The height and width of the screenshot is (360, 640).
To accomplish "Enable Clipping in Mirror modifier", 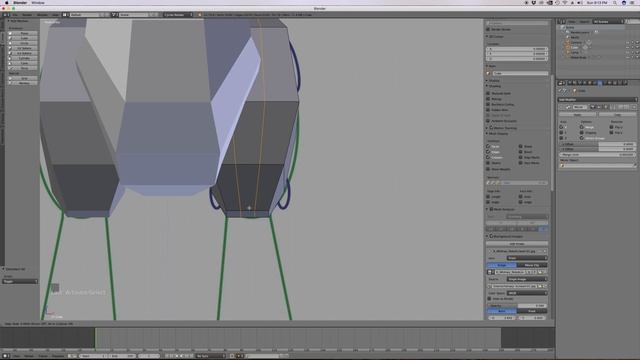I will click(581, 133).
